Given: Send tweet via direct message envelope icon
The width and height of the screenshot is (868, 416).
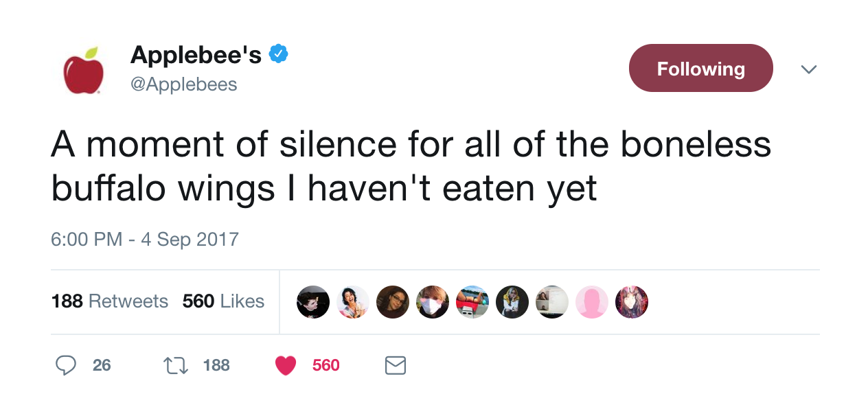Looking at the screenshot, I should coord(395,365).
